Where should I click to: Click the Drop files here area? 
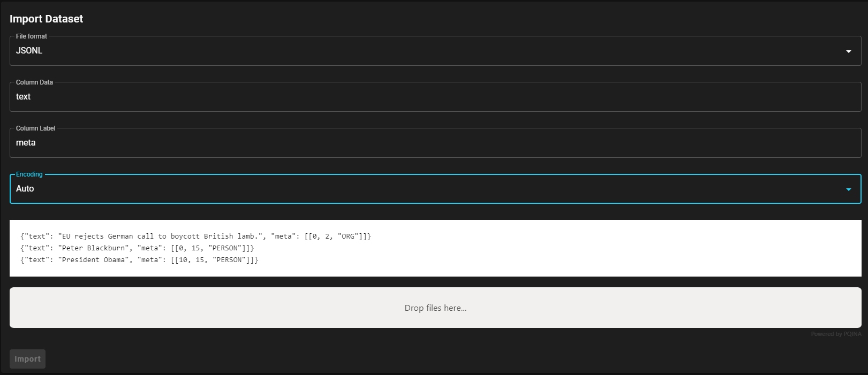click(435, 308)
